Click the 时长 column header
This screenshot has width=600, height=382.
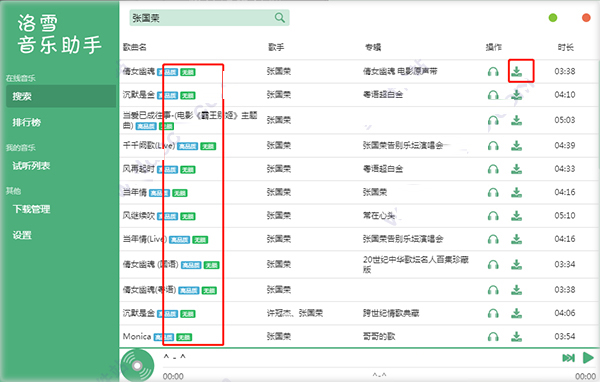pos(566,47)
